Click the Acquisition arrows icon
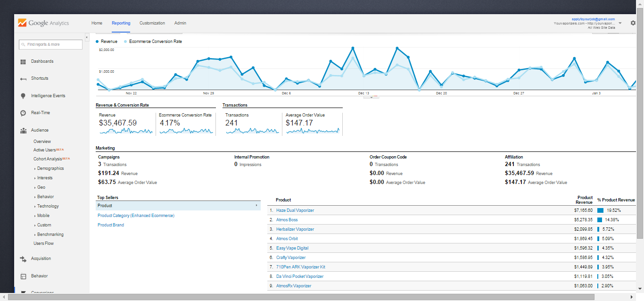Image resolution: width=644 pixels, height=301 pixels. [23, 259]
